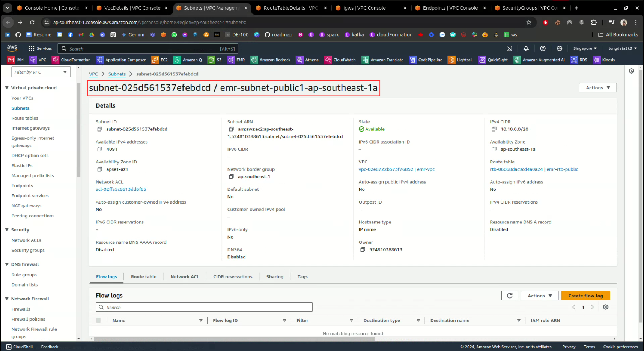The width and height of the screenshot is (644, 351).
Task: Select all flow logs checkbox
Action: (x=98, y=320)
